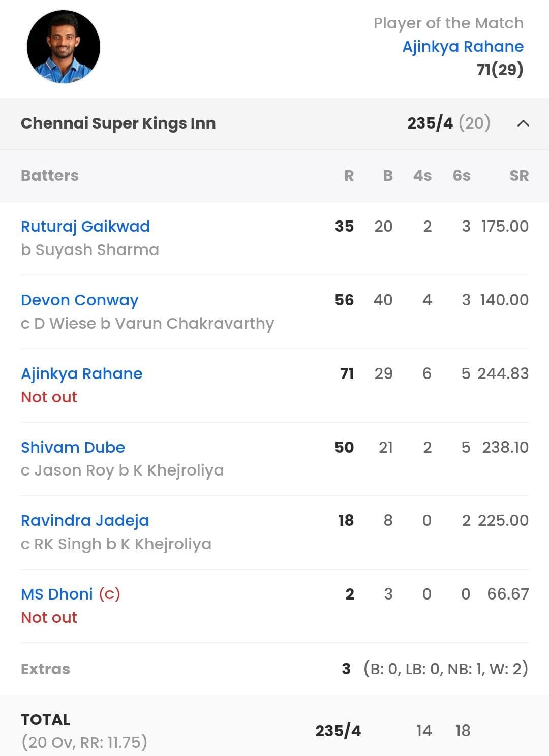Open Devon Conway's player profile
This screenshot has width=549, height=756.
click(79, 300)
